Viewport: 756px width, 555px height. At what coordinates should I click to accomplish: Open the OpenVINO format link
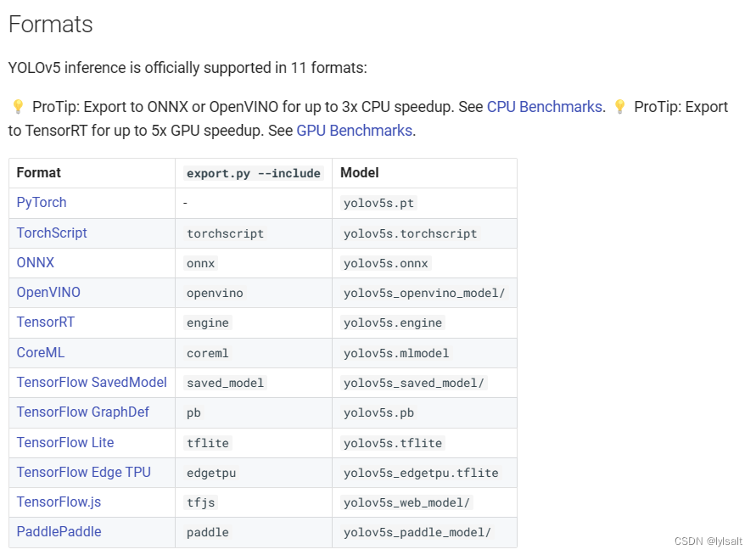coord(48,293)
